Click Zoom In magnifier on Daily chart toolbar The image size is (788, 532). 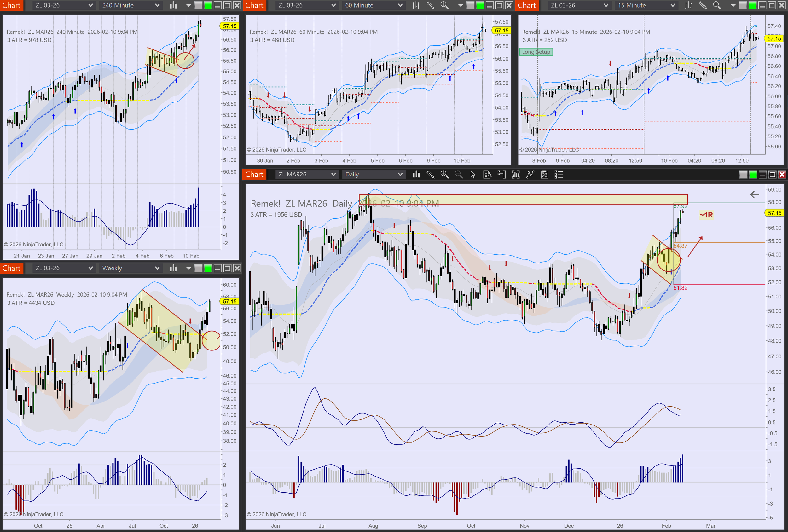click(444, 175)
